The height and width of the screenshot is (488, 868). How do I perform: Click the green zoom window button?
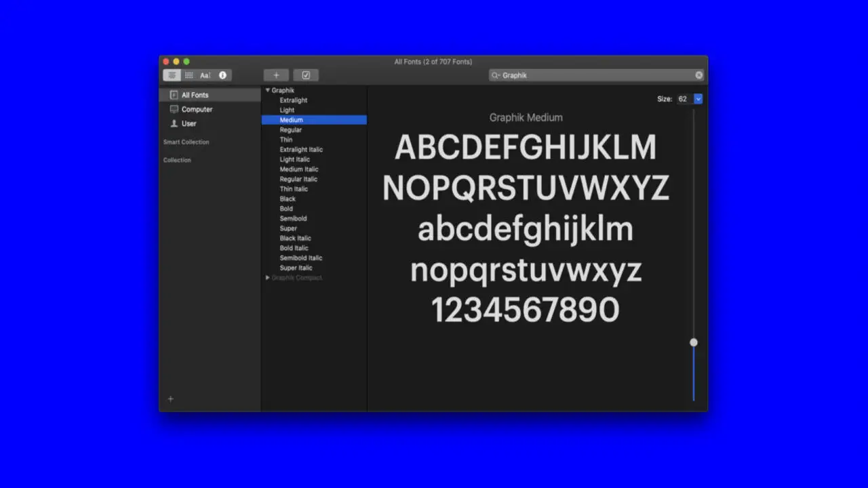[186, 62]
